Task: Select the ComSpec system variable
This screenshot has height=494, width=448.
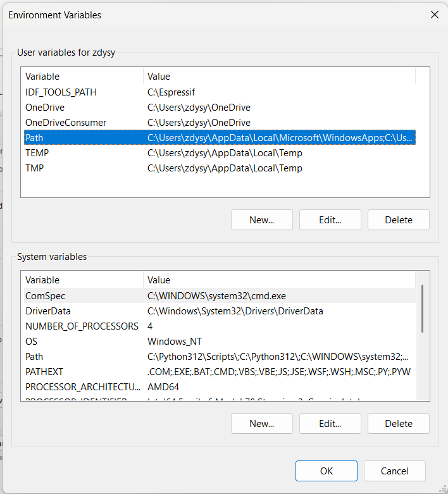Action: pos(45,296)
